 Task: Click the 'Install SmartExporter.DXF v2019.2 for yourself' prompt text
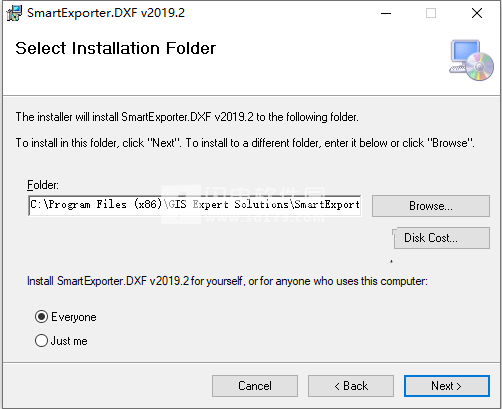[x=227, y=281]
